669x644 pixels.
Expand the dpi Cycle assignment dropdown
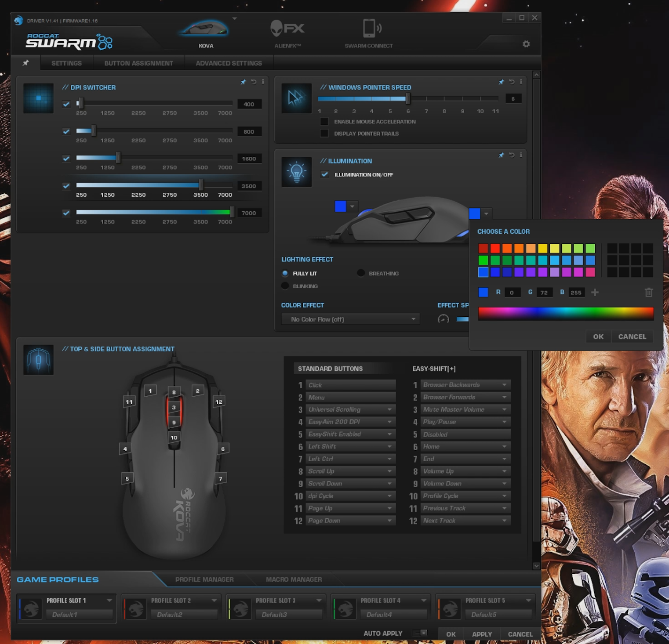tap(350, 496)
